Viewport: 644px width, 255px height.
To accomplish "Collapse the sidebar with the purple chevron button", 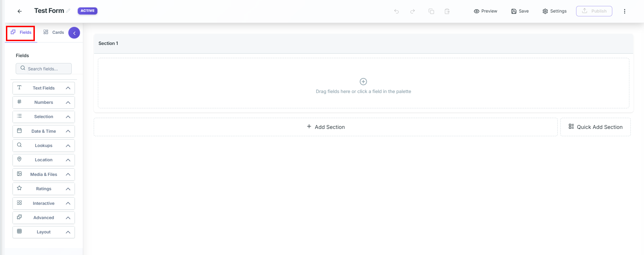I will (x=74, y=33).
